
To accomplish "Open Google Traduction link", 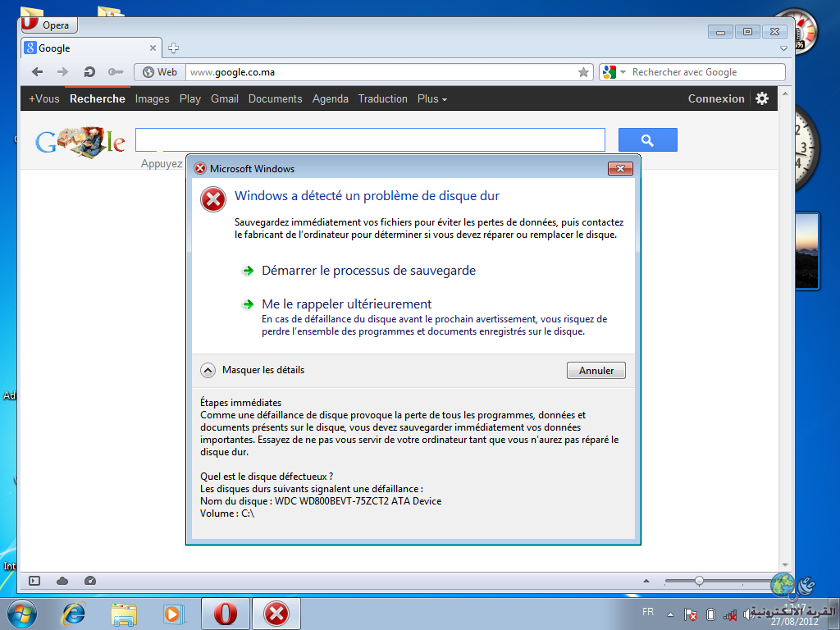I will pos(382,98).
